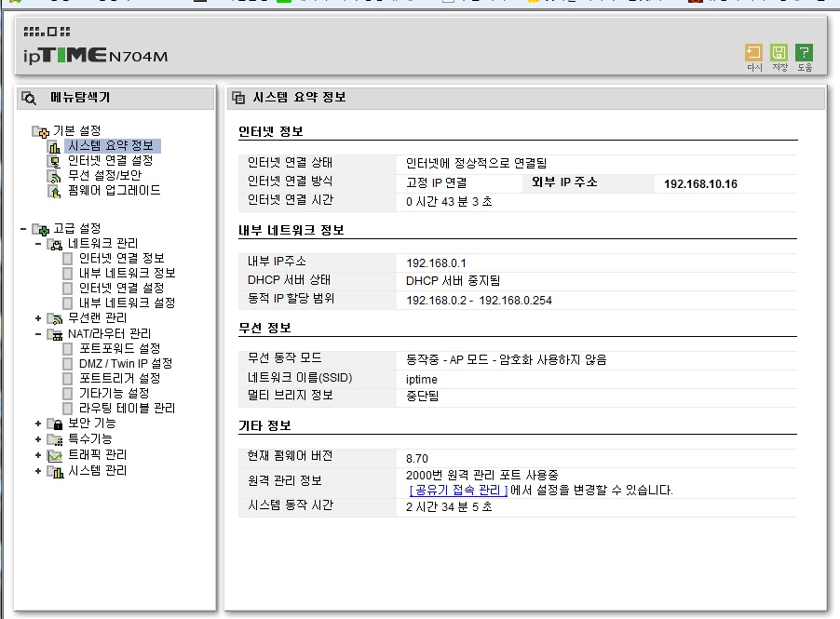Click the 무선랜 관리 folder icon
The image size is (840, 619).
(55, 319)
